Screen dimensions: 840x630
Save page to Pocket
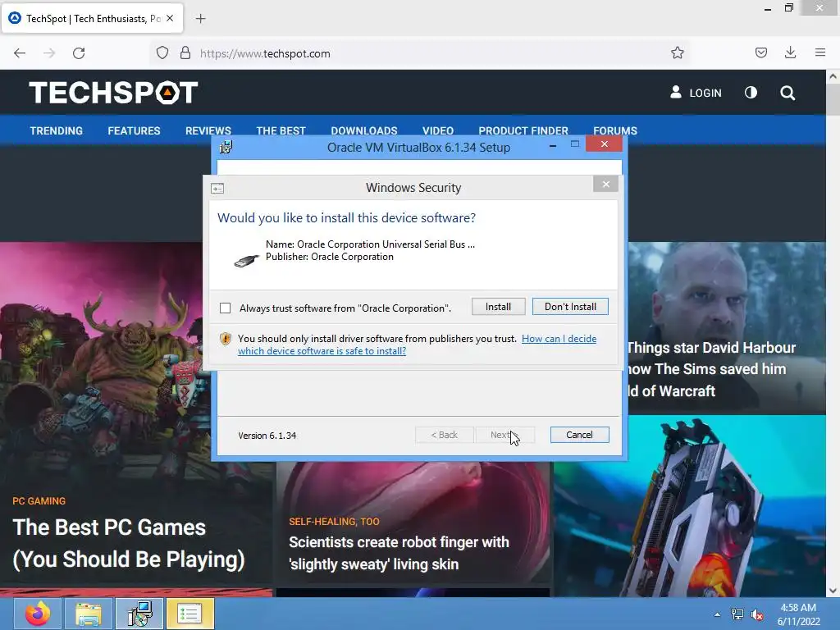tap(760, 53)
